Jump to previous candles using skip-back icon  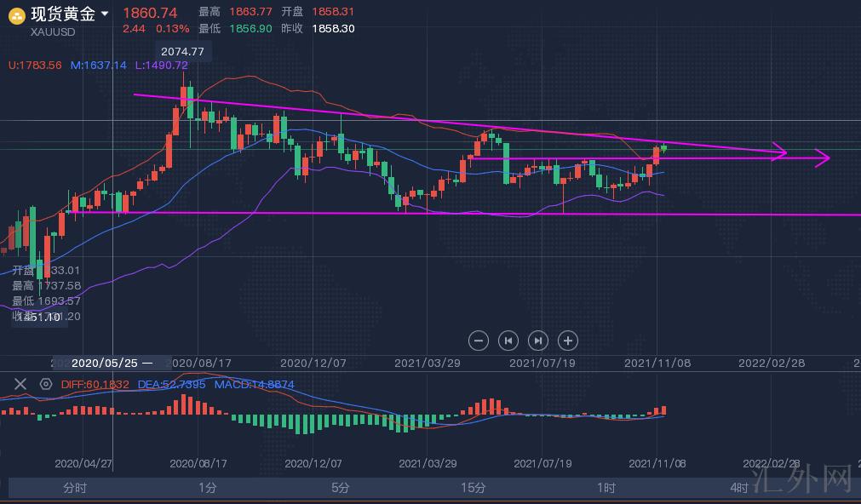(508, 341)
